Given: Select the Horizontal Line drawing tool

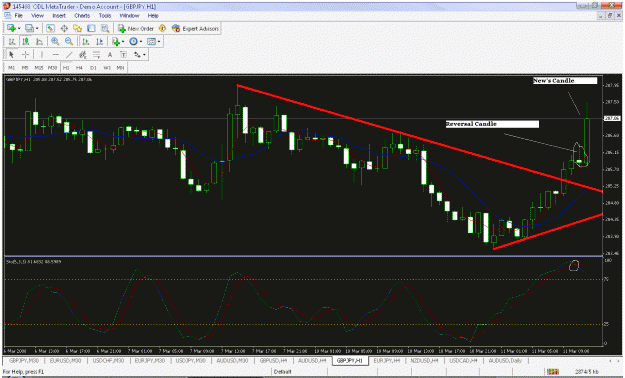Looking at the screenshot, I should [56, 55].
